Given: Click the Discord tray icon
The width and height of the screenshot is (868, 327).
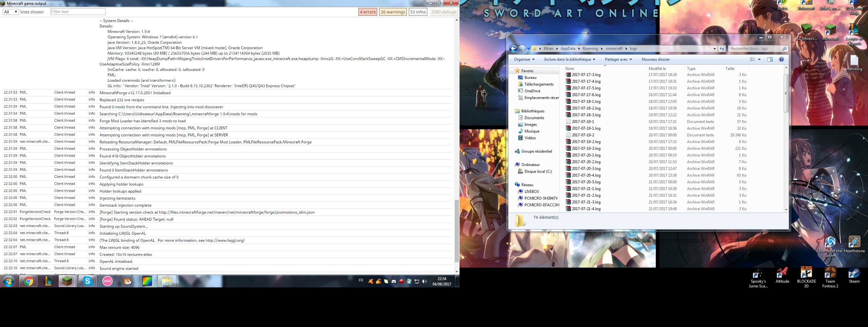Looking at the screenshot, I should [x=393, y=281].
